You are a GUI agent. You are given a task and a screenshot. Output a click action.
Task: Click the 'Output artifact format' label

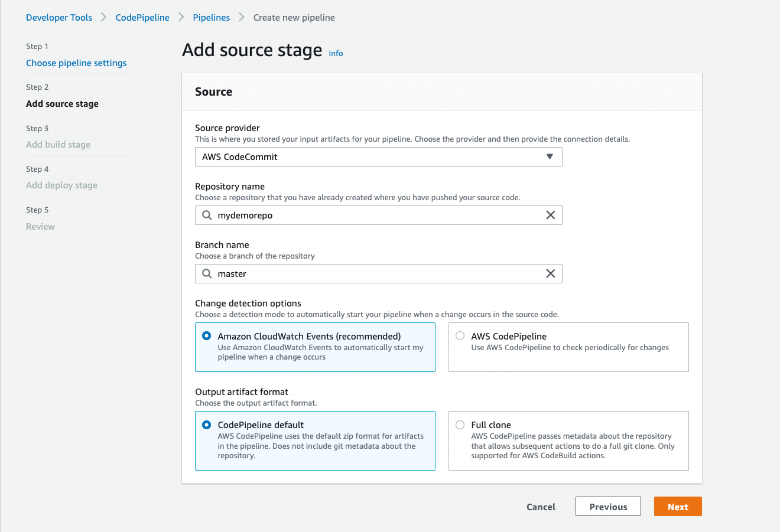(242, 391)
